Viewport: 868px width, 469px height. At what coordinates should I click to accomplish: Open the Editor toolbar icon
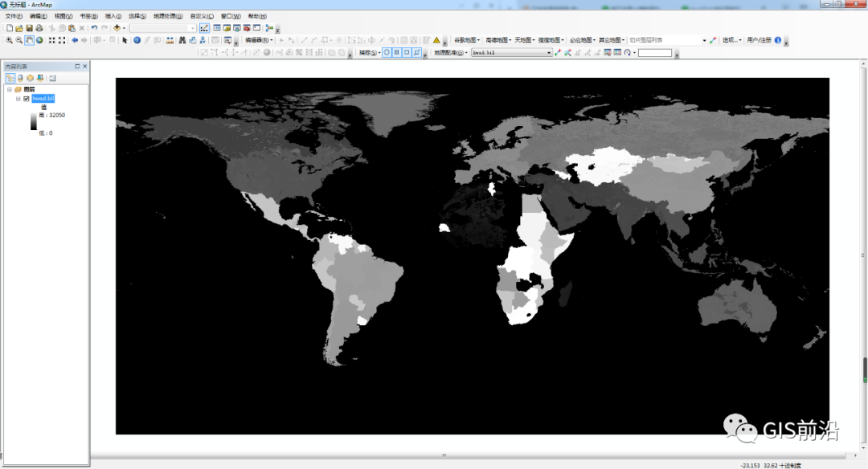coord(204,27)
